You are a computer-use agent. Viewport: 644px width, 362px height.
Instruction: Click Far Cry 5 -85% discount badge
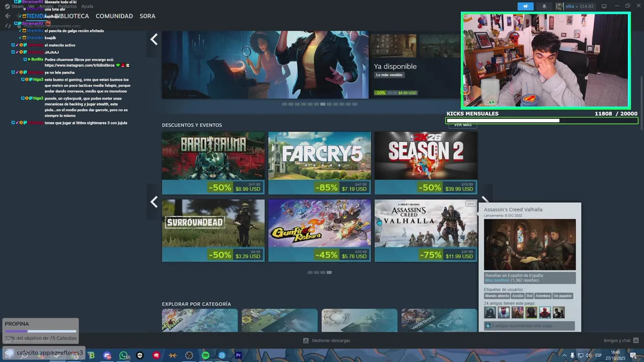(x=327, y=188)
